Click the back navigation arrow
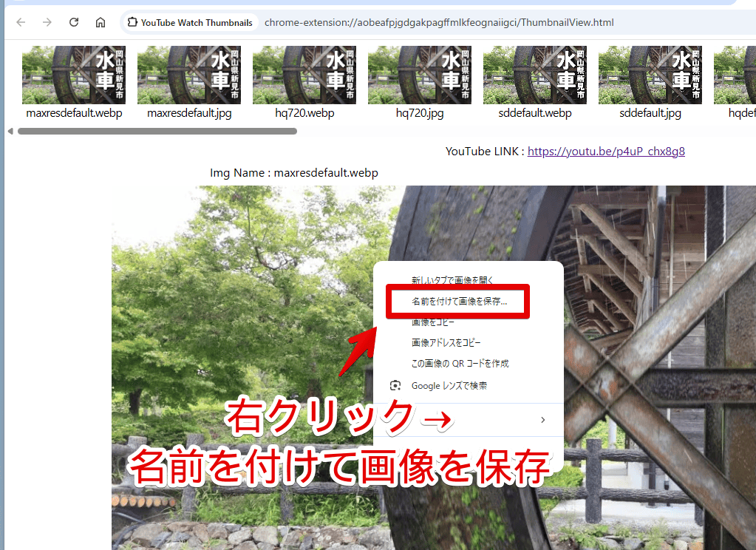 pyautogui.click(x=20, y=22)
